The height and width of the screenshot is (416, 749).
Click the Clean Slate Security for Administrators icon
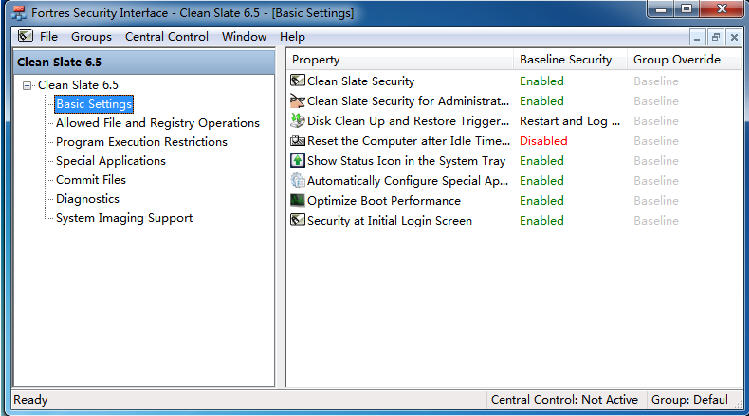(x=297, y=101)
